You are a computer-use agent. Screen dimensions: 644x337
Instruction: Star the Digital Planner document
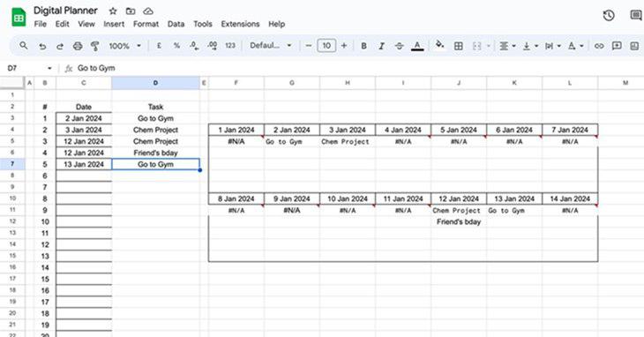(x=113, y=11)
